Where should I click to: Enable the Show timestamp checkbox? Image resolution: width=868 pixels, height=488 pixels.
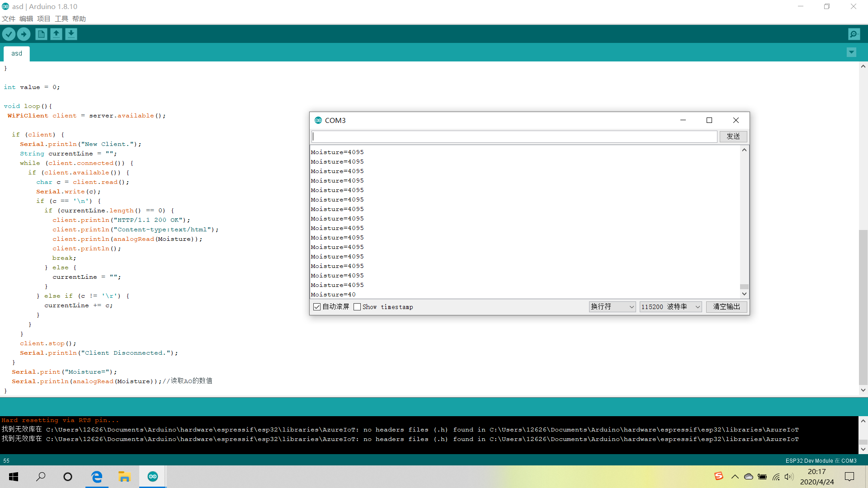coord(357,307)
